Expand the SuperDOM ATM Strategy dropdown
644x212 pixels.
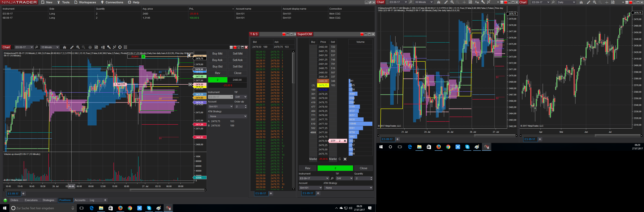pos(348,188)
